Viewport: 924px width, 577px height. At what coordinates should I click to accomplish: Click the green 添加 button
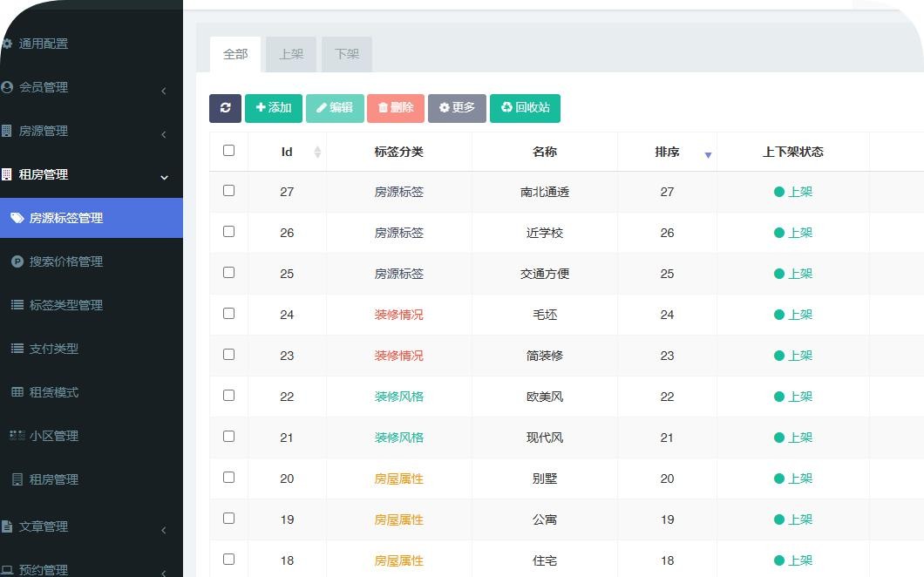point(274,108)
